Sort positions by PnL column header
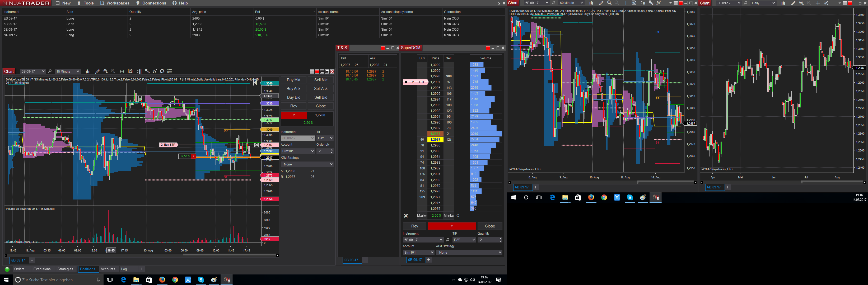Screen dimensions: 868x285 (285, 12)
